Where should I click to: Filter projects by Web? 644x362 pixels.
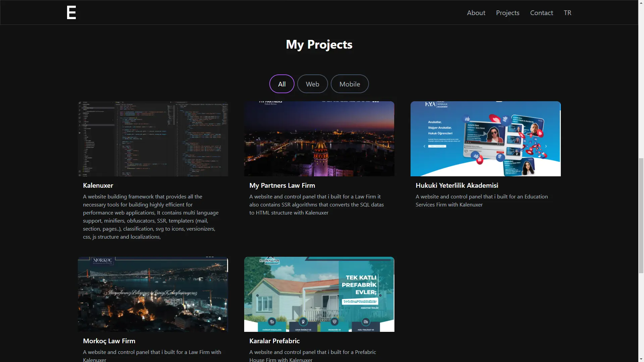click(x=312, y=84)
